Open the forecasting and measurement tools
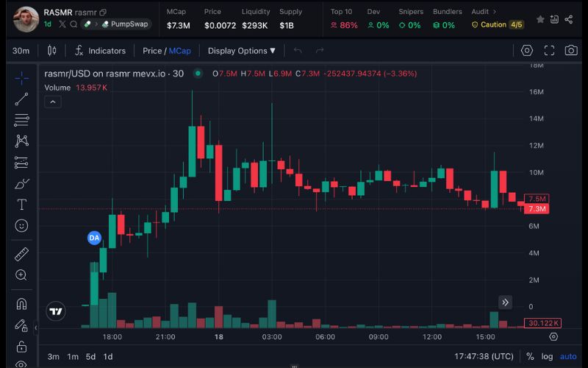 tap(22, 163)
